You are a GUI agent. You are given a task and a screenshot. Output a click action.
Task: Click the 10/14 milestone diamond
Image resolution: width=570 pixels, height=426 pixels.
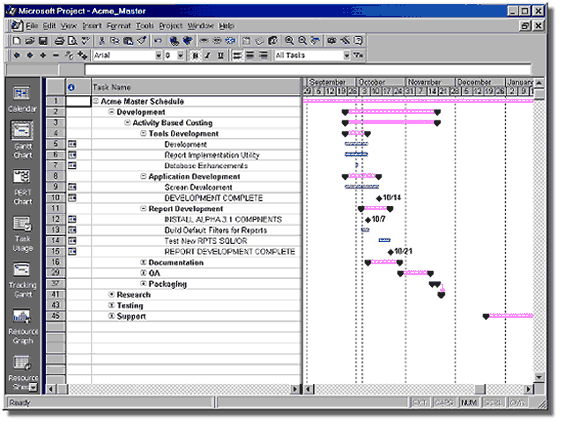click(x=379, y=198)
